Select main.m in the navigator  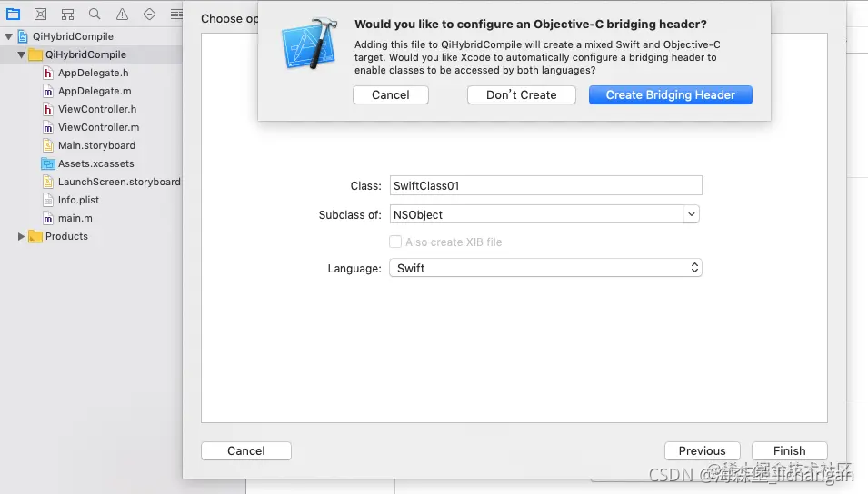pos(75,219)
